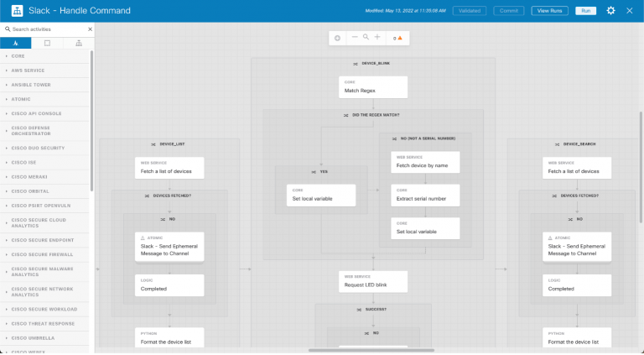
Task: Clear the search activities field
Action: tap(90, 29)
